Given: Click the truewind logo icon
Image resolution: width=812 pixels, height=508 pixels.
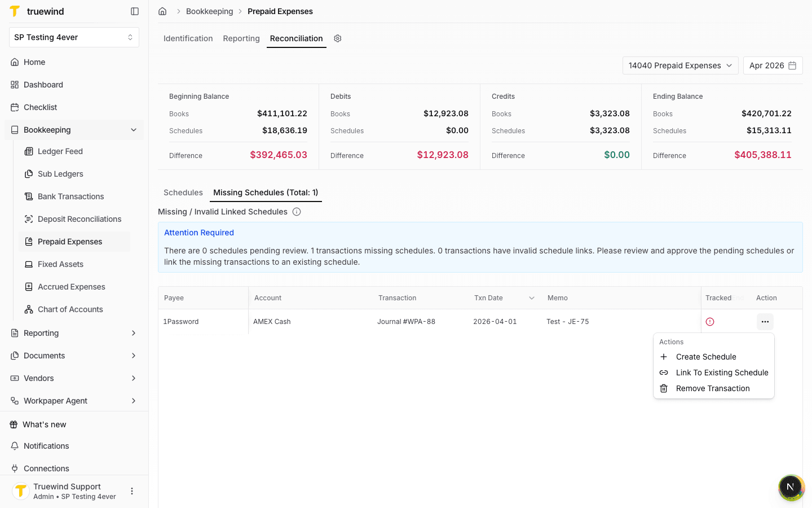Looking at the screenshot, I should pyautogui.click(x=15, y=11).
